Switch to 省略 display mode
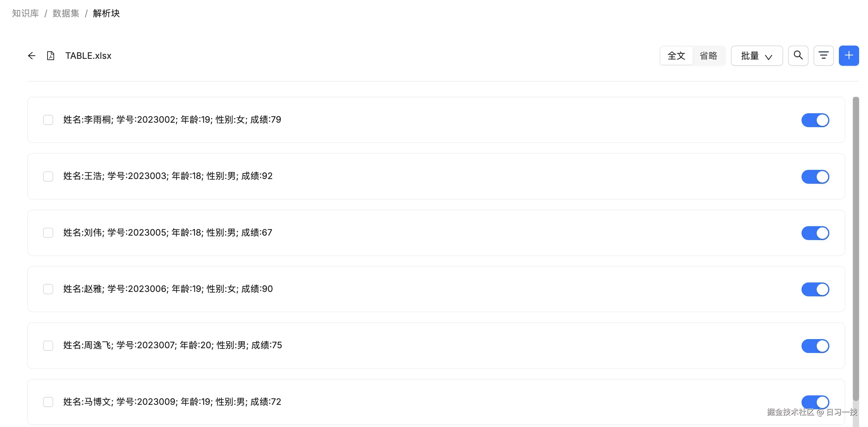 tap(709, 56)
